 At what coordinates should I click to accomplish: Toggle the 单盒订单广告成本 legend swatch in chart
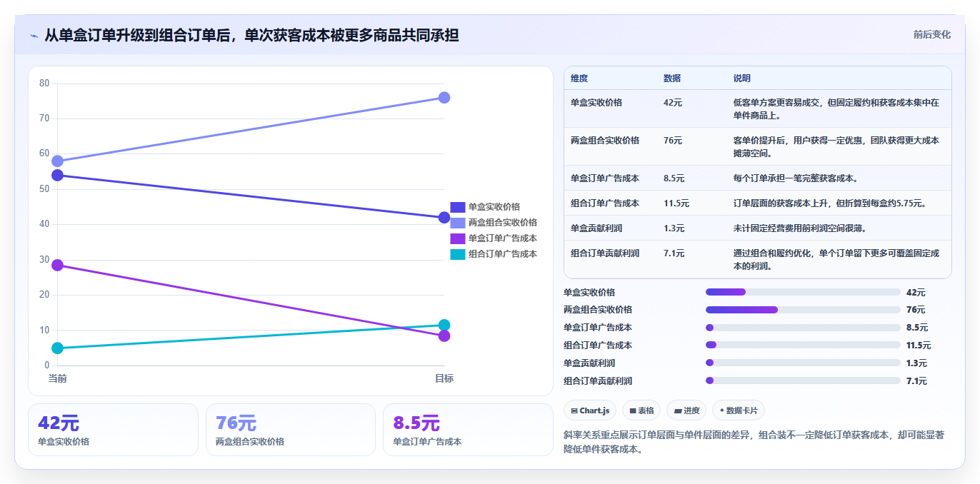click(x=457, y=238)
